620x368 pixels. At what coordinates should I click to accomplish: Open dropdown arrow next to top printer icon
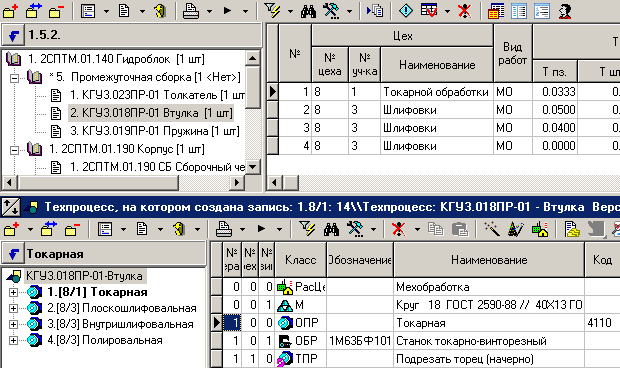pos(209,11)
